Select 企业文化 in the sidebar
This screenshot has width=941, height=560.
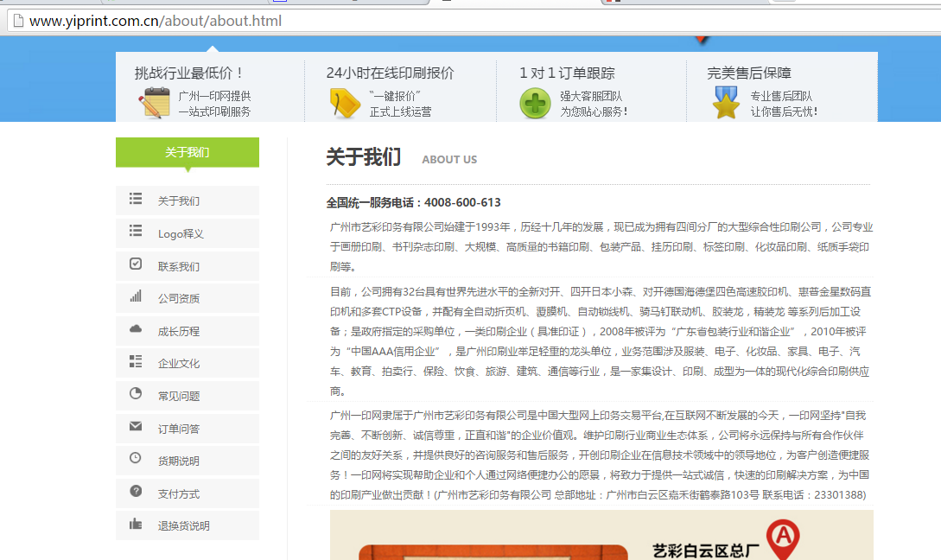(188, 363)
